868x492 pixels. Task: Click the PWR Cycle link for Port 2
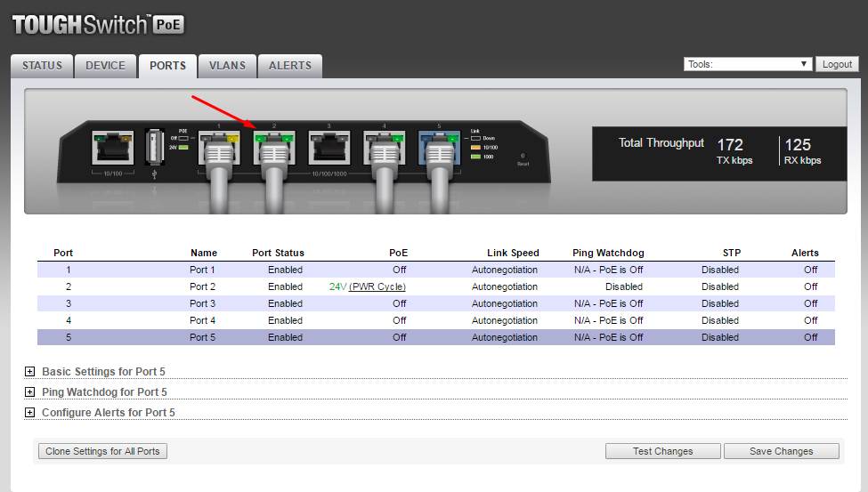[377, 286]
